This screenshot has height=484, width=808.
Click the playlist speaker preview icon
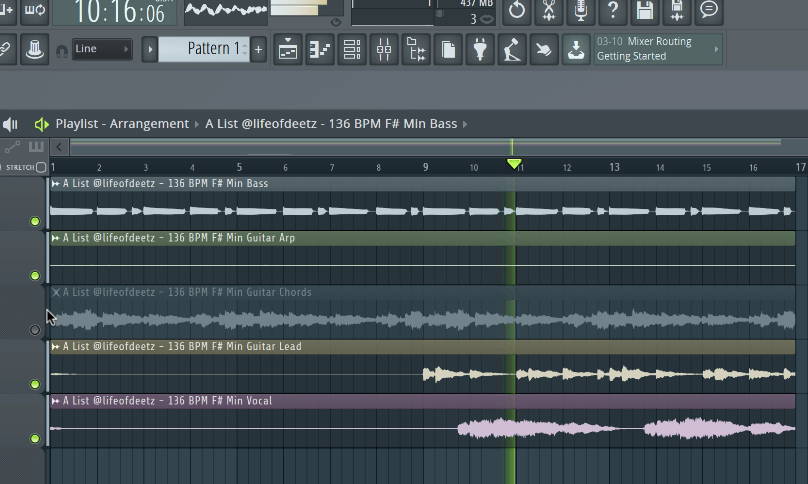coord(10,124)
